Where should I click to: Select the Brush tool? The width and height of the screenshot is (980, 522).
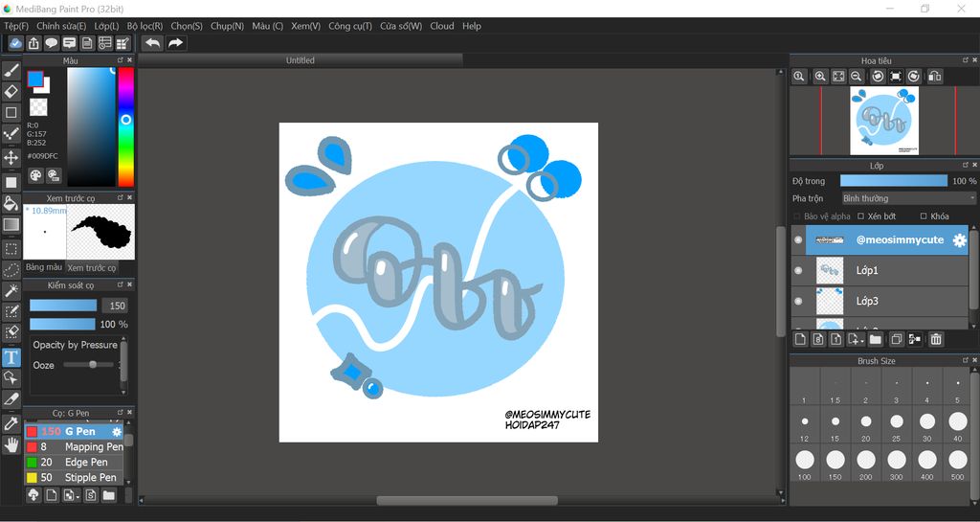[x=11, y=71]
